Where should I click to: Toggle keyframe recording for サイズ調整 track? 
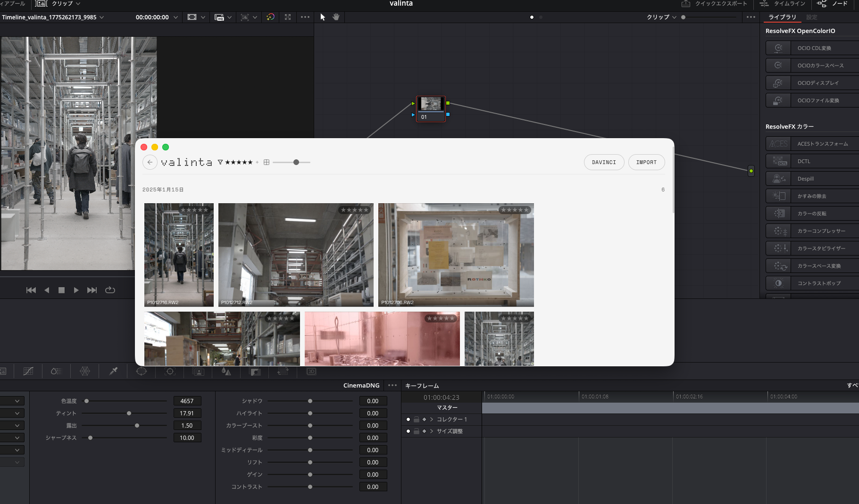(x=408, y=430)
